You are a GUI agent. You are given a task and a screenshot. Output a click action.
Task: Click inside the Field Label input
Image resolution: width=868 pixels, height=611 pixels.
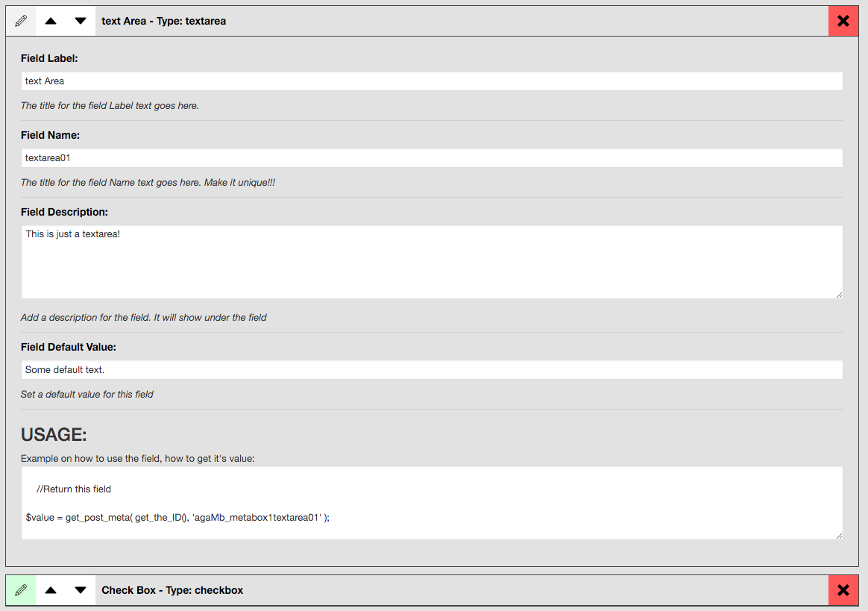point(432,81)
